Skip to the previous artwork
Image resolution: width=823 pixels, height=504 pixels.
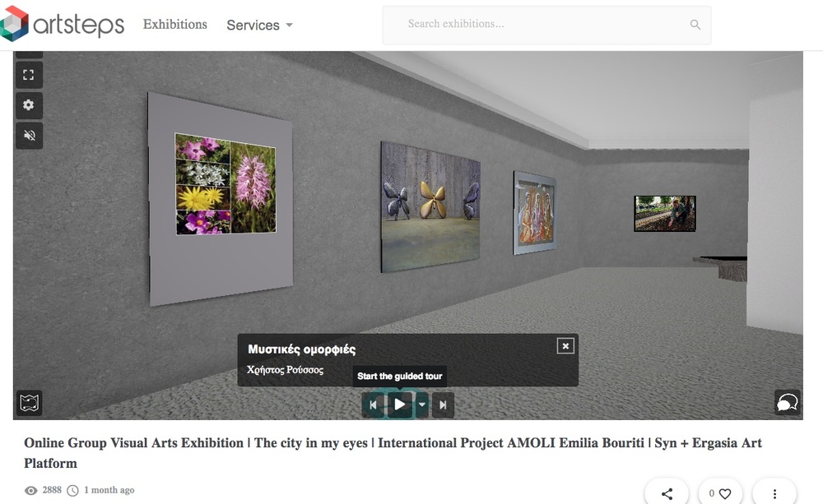pos(373,404)
